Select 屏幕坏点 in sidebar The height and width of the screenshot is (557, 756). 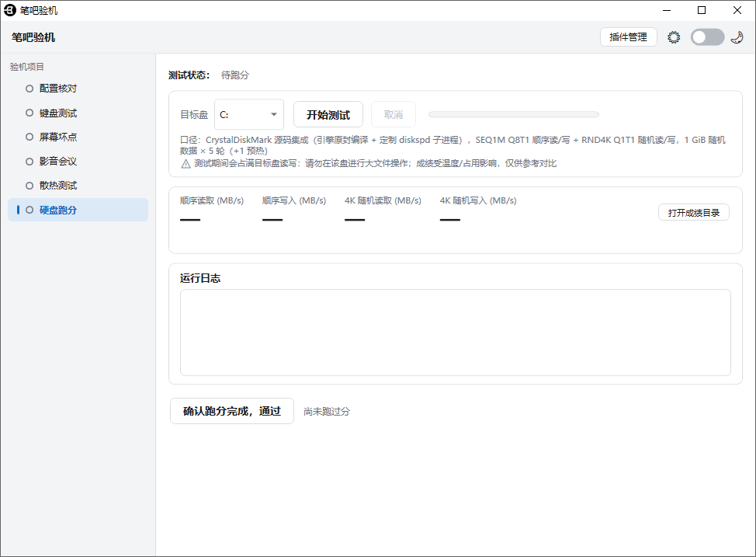pyautogui.click(x=78, y=137)
